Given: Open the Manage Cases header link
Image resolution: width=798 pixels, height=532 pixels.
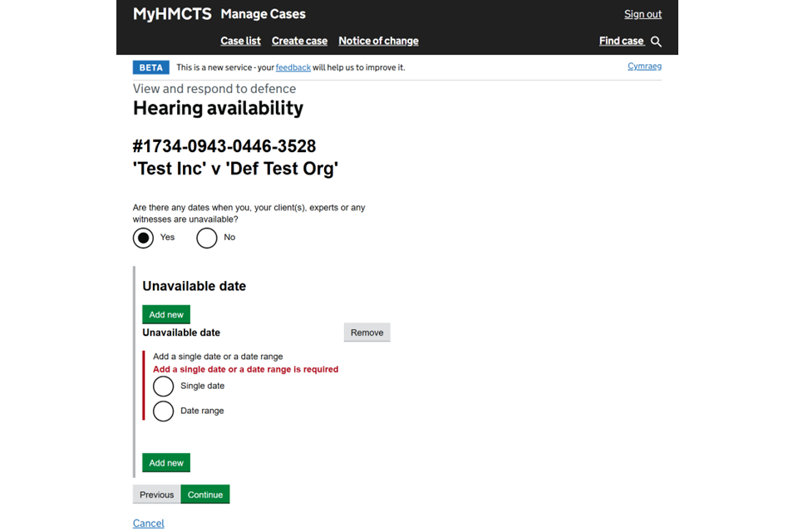Looking at the screenshot, I should [263, 14].
